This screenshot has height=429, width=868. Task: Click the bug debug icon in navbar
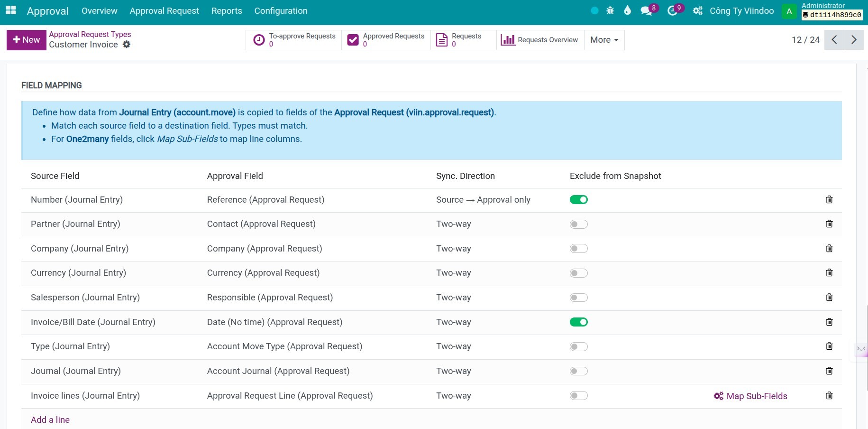(x=610, y=10)
